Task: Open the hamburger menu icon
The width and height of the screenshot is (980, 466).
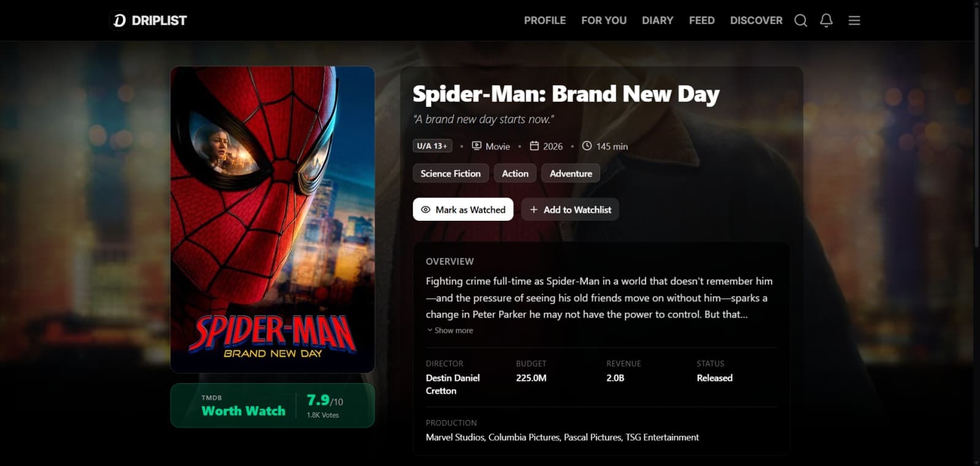Action: [854, 20]
